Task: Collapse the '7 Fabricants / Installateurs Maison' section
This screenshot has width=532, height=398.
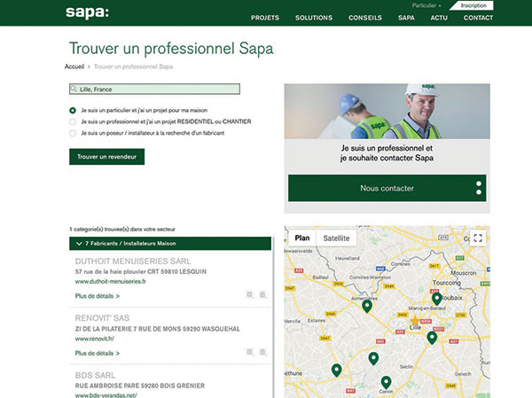Action: click(x=170, y=243)
